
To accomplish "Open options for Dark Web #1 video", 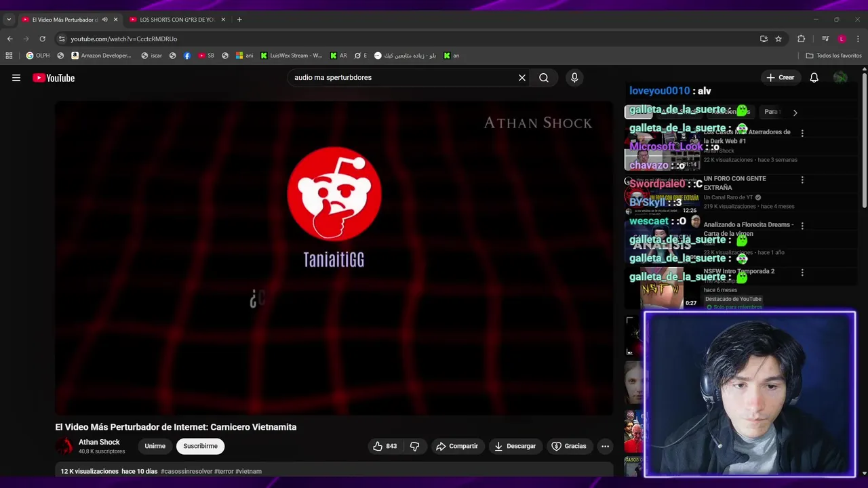I will [802, 134].
